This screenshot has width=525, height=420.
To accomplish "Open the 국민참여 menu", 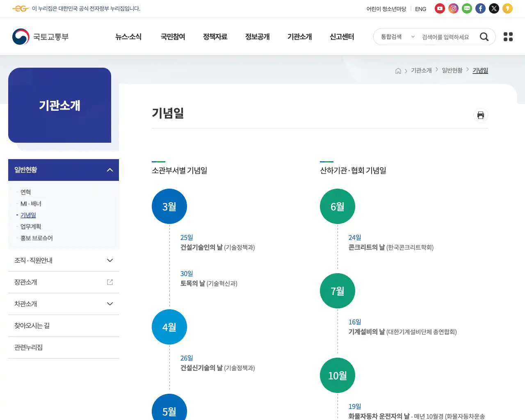I will click(173, 37).
